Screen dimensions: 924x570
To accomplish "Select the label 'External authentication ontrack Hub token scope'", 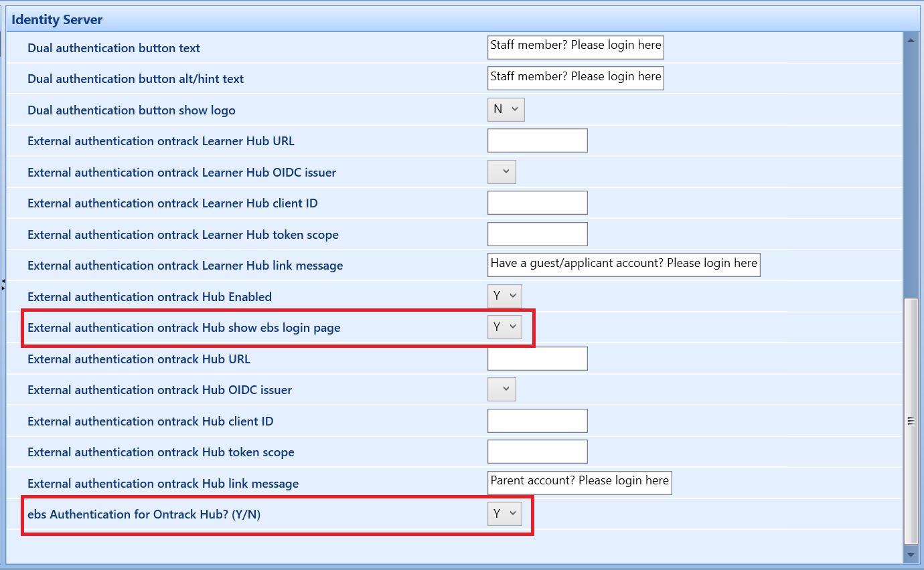I will pos(161,452).
